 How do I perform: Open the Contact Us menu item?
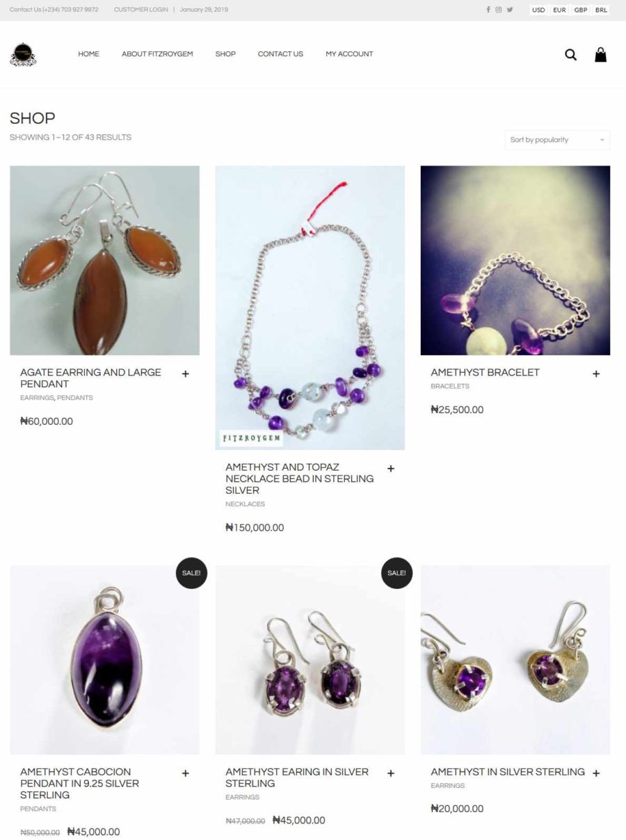pyautogui.click(x=280, y=54)
